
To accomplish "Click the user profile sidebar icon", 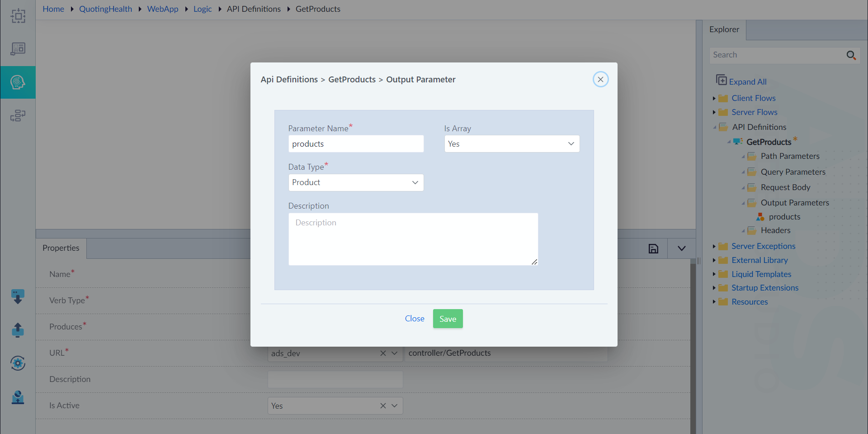I will 18,397.
